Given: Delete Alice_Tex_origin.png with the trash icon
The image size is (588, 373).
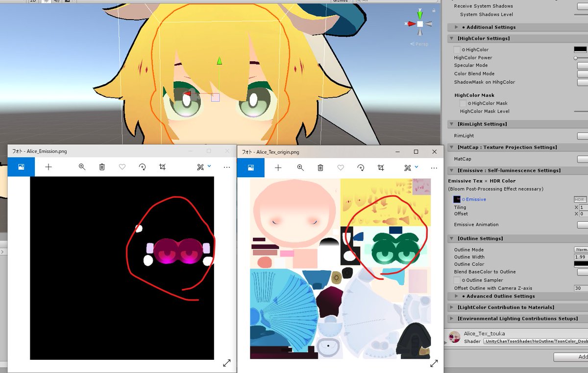Looking at the screenshot, I should tap(320, 167).
